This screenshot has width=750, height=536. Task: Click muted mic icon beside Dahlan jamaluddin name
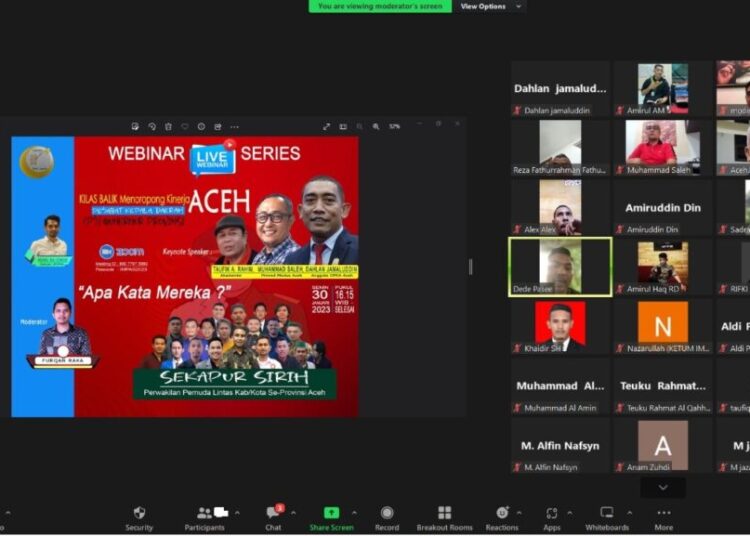517,110
